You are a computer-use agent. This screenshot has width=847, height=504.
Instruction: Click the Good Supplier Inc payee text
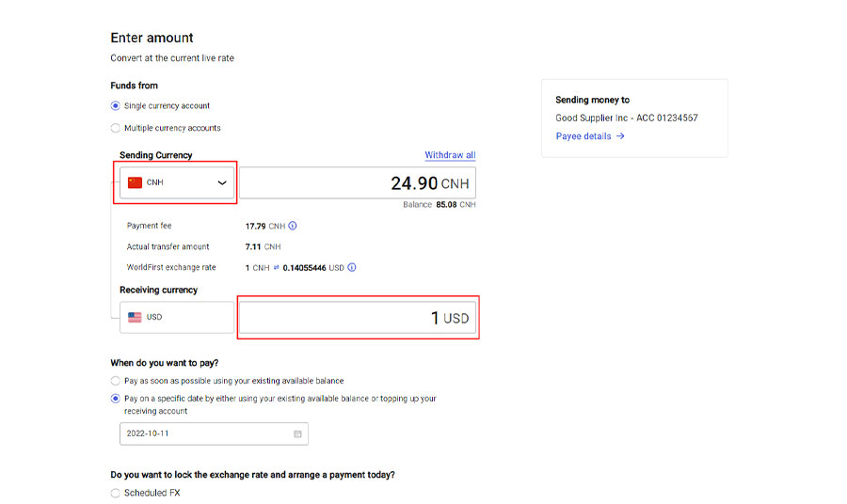[x=627, y=118]
